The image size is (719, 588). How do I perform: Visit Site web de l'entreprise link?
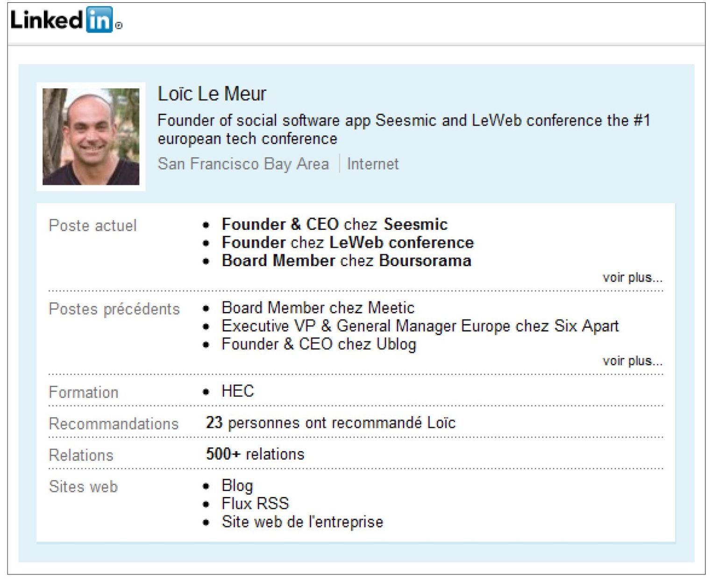(302, 522)
